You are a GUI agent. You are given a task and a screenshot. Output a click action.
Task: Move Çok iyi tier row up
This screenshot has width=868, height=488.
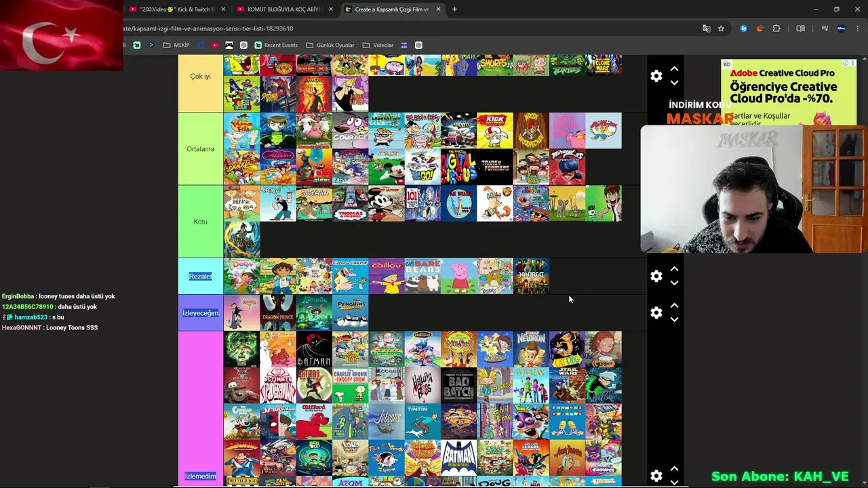pyautogui.click(x=674, y=69)
